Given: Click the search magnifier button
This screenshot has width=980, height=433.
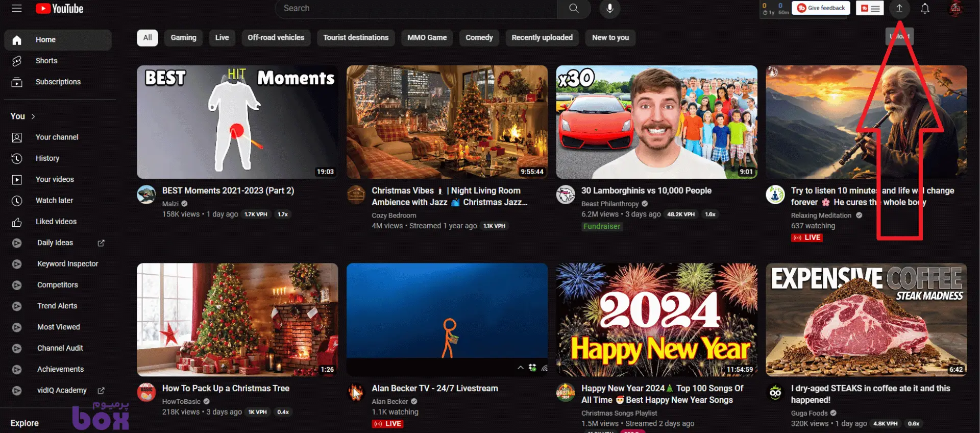Looking at the screenshot, I should point(574,8).
